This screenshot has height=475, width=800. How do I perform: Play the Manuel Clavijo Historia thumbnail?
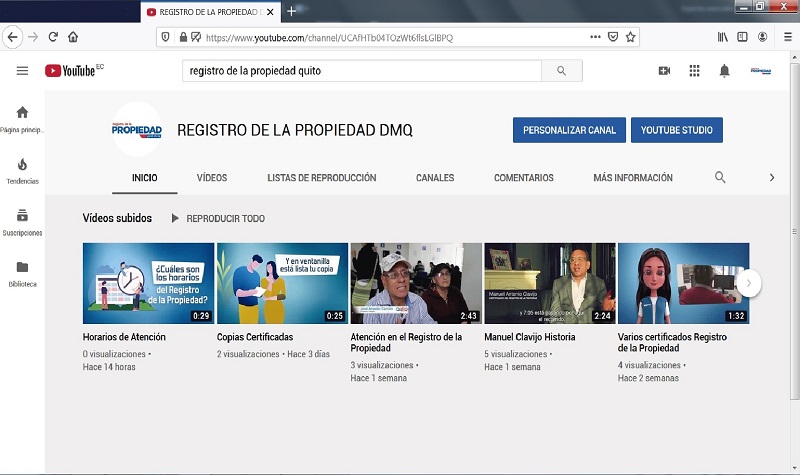coord(549,283)
